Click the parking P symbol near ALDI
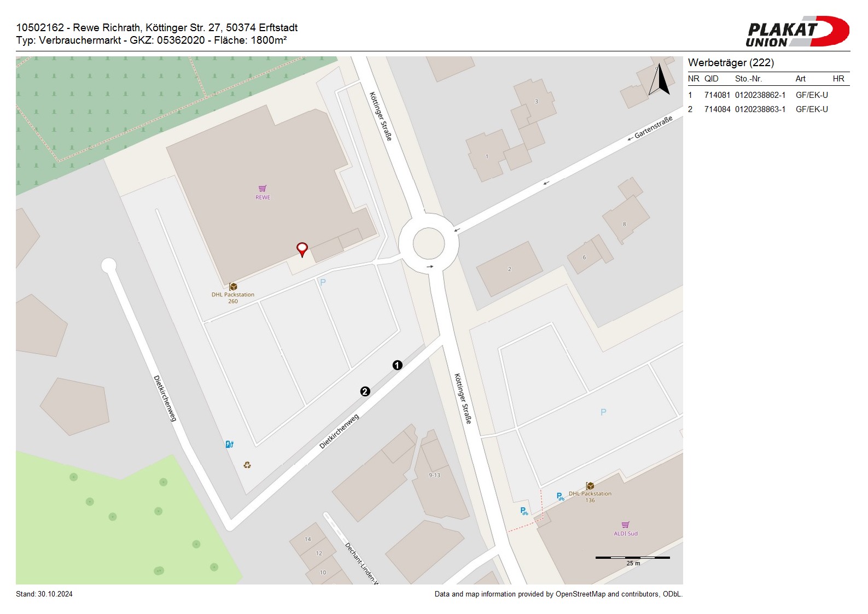Viewport: 868px width, 614px height. tap(603, 412)
